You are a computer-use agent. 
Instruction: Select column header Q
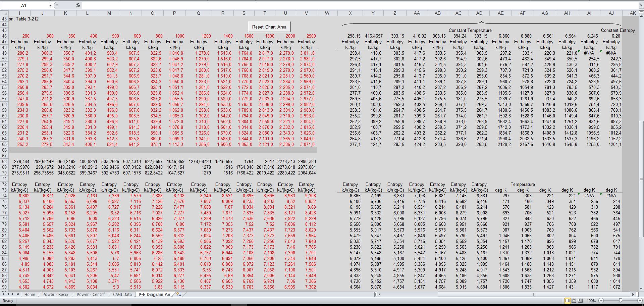199,13
